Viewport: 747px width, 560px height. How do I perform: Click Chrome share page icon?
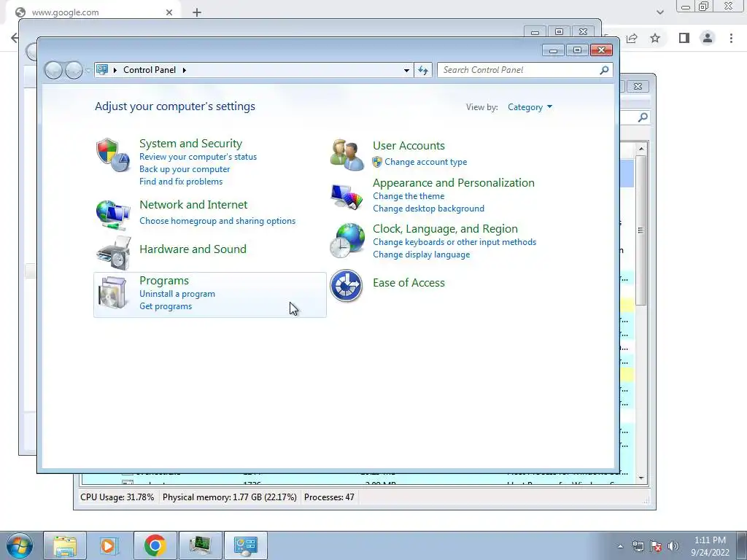click(x=632, y=38)
